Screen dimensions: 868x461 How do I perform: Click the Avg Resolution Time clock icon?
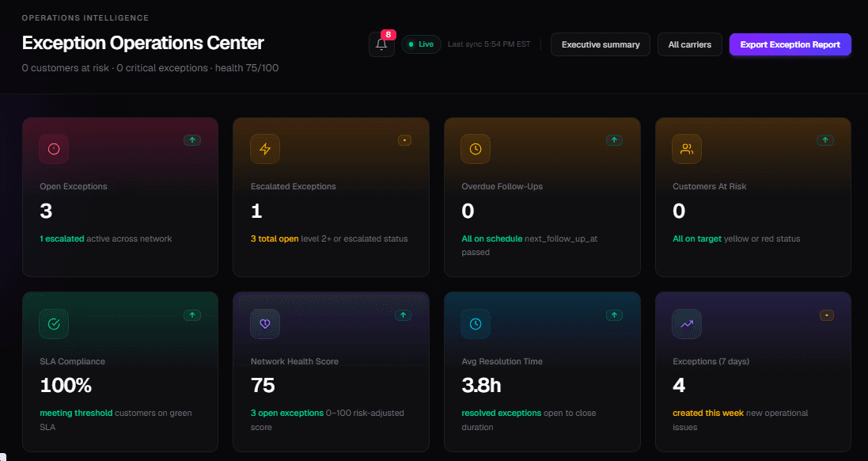pos(476,324)
